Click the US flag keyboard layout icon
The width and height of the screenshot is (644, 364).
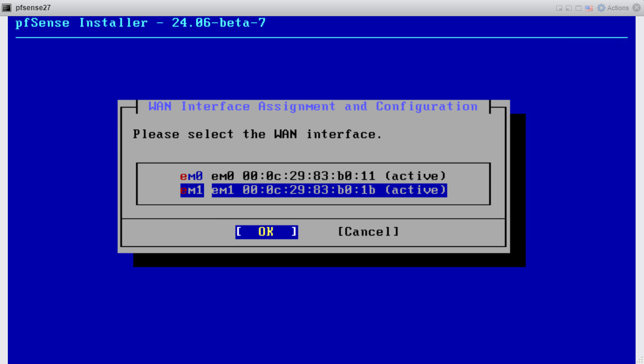[x=589, y=8]
